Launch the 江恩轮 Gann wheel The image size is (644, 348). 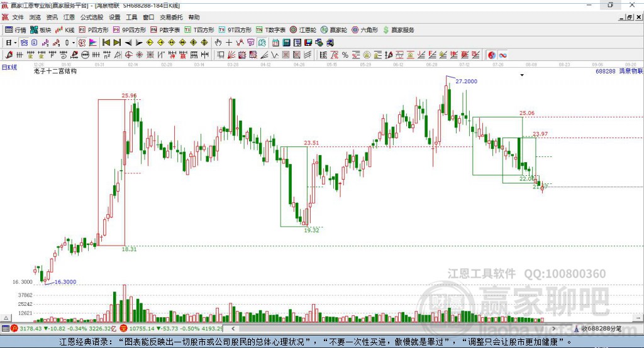303,30
